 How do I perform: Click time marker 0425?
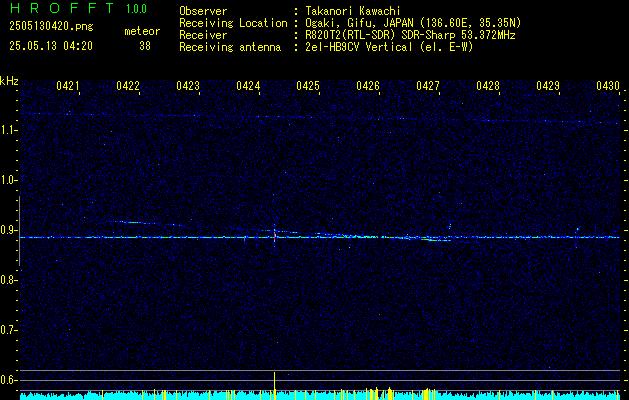308,85
